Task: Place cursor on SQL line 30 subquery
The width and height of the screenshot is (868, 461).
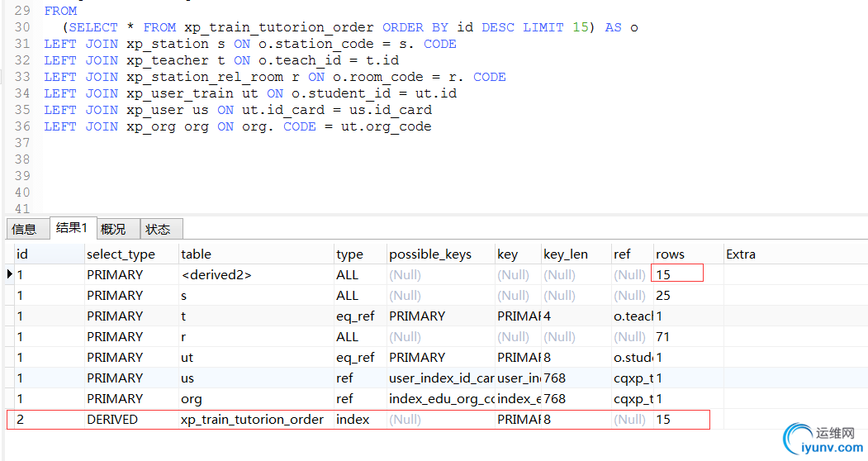Action: pyautogui.click(x=330, y=27)
